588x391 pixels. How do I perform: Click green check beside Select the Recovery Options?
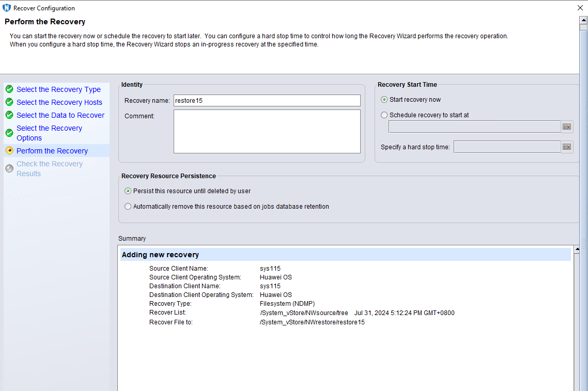[9, 133]
